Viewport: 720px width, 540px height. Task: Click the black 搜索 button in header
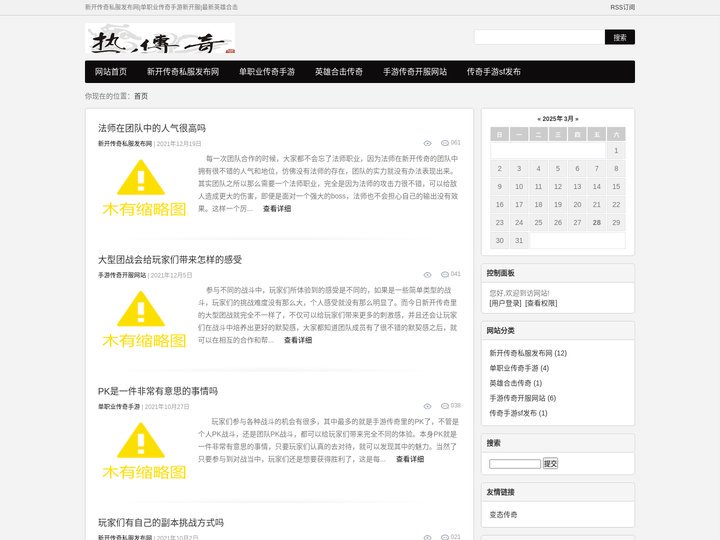tap(620, 37)
